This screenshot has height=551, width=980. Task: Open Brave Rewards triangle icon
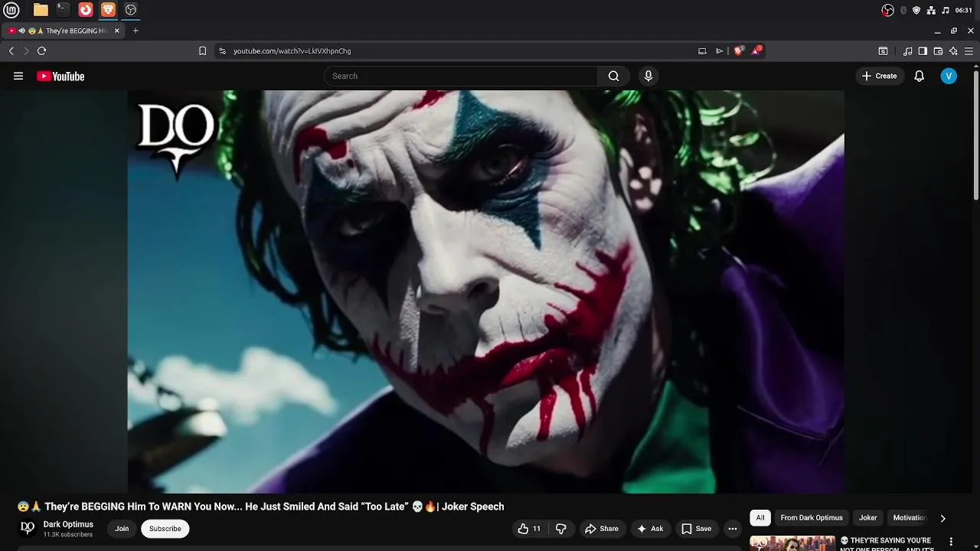756,51
